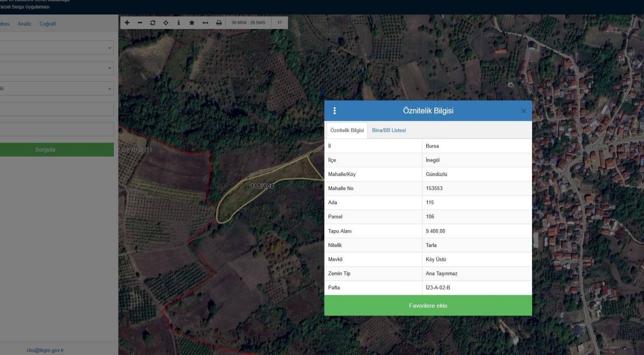This screenshot has height=355, width=644.
Task: Click the Favorilere ekle button
Action: click(428, 305)
